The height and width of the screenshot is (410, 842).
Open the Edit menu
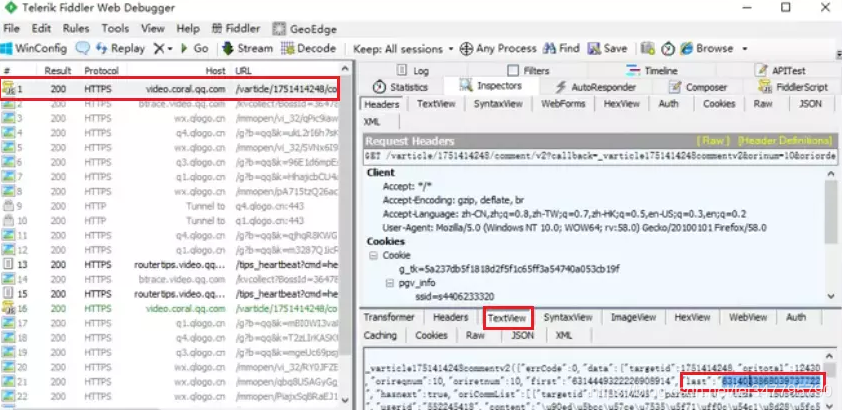[41, 28]
